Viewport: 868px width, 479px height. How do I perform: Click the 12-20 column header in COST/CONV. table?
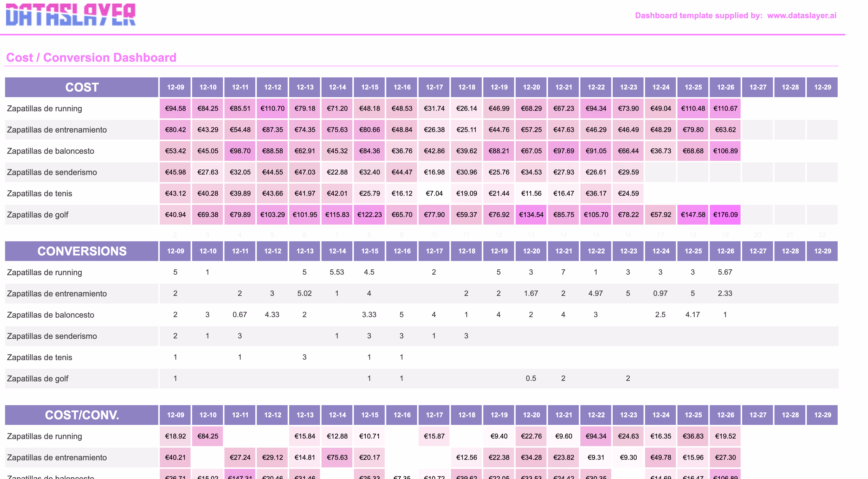(531, 415)
